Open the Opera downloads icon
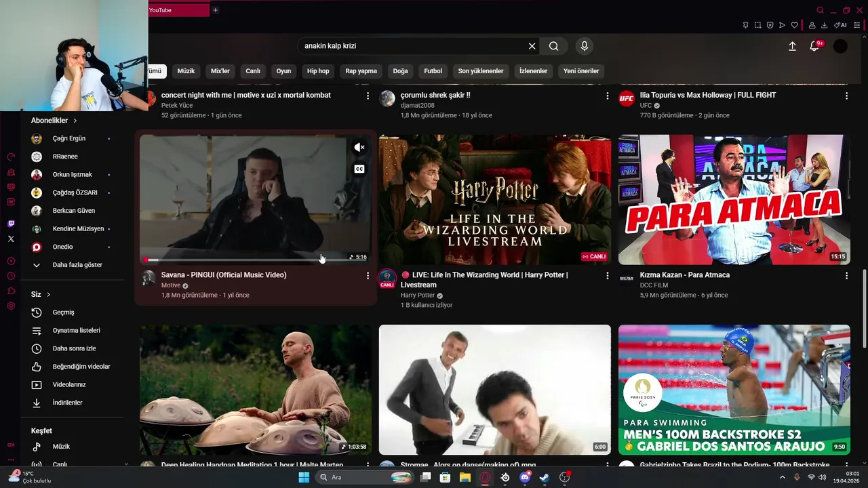This screenshot has height=488, width=868. click(x=824, y=25)
